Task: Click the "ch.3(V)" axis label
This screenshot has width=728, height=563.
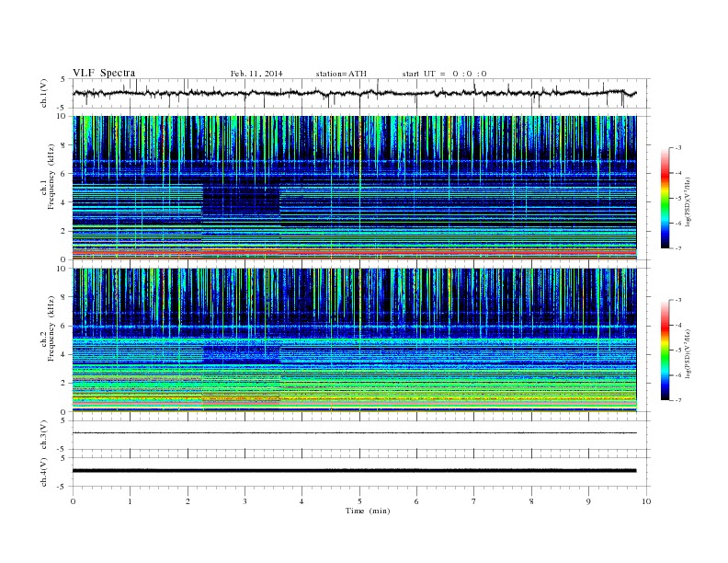Action: [x=44, y=435]
